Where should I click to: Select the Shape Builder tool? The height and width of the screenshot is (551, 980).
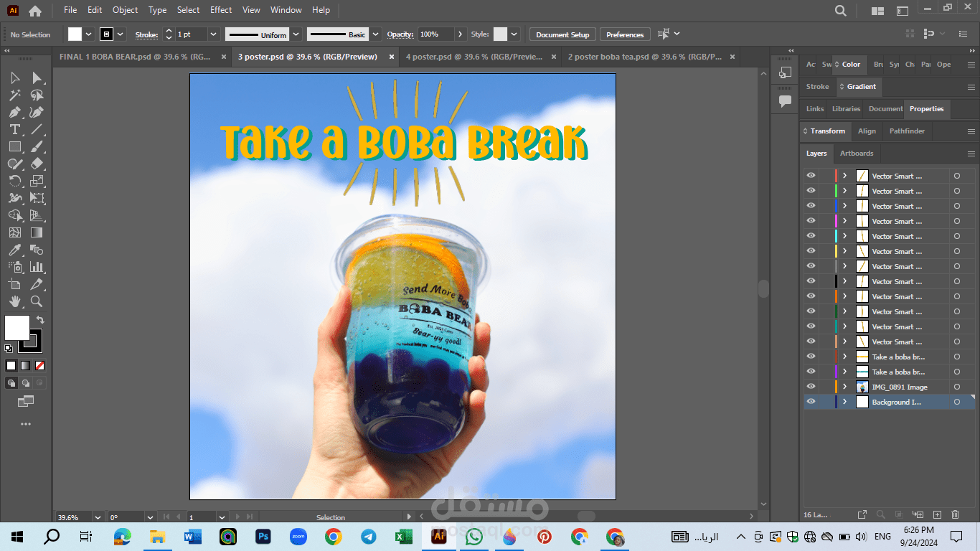(15, 215)
